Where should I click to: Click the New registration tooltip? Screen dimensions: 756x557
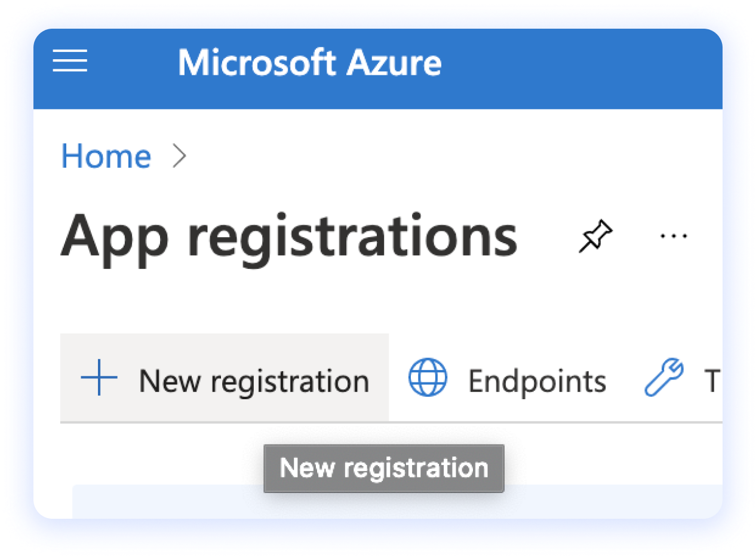point(383,468)
